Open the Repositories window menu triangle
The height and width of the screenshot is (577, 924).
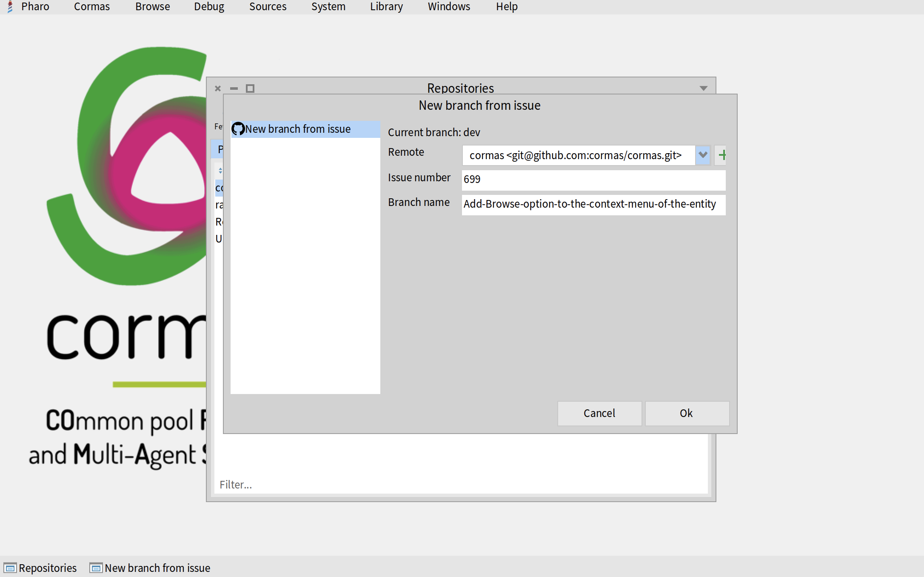point(703,89)
